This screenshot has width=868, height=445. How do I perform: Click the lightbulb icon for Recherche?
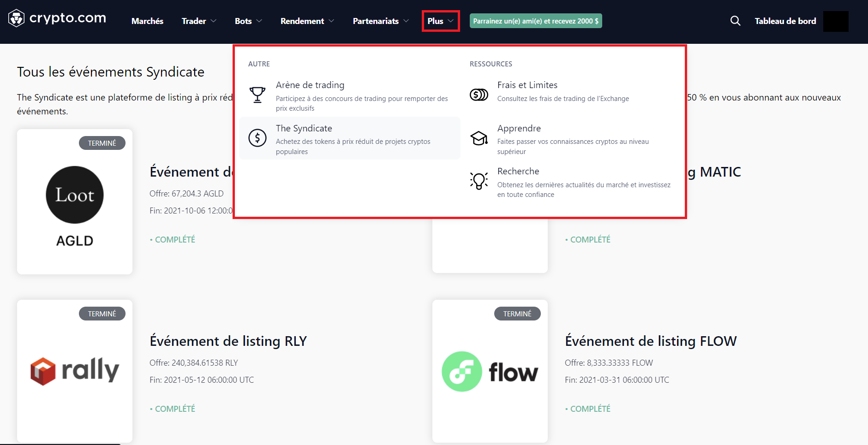479,181
